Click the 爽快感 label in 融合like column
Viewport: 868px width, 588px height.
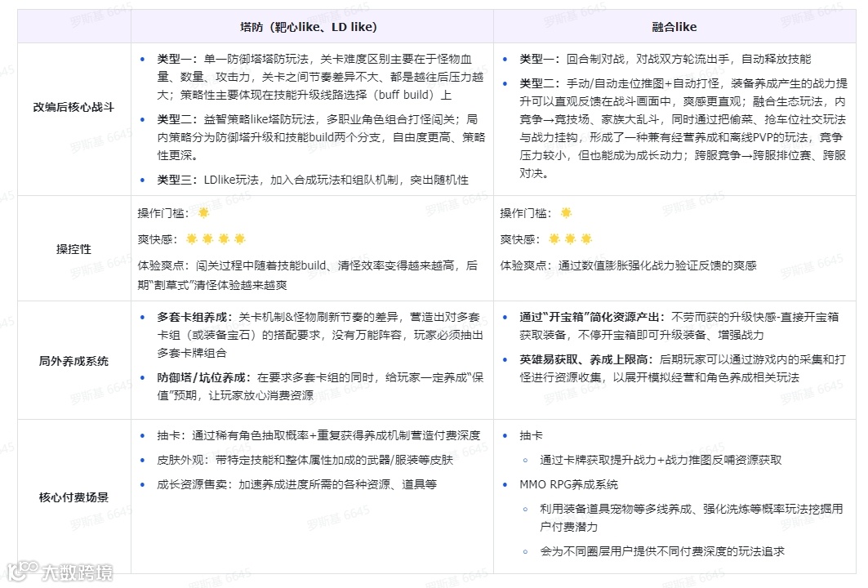[520, 239]
